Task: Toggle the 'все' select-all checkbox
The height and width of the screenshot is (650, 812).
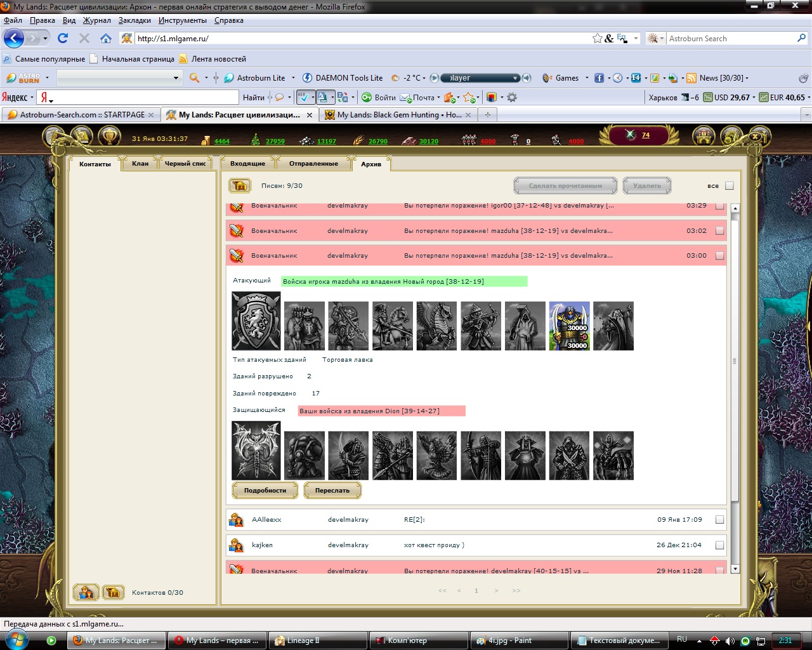Action: point(729,186)
